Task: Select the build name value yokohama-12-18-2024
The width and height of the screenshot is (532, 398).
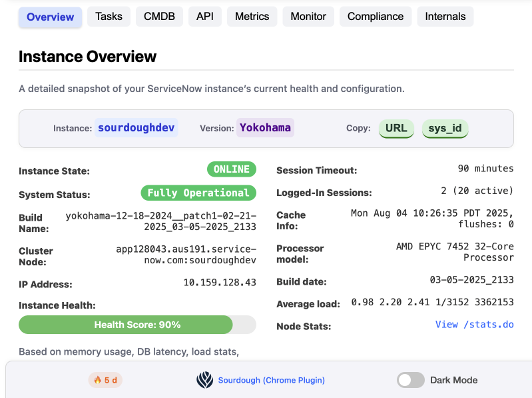Action: click(x=161, y=221)
